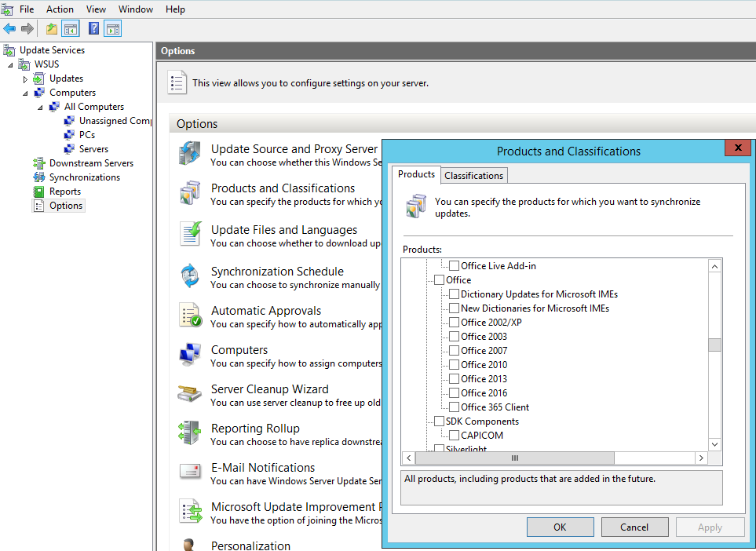Click the Update Files and Languages icon
The width and height of the screenshot is (756, 551).
click(x=190, y=234)
